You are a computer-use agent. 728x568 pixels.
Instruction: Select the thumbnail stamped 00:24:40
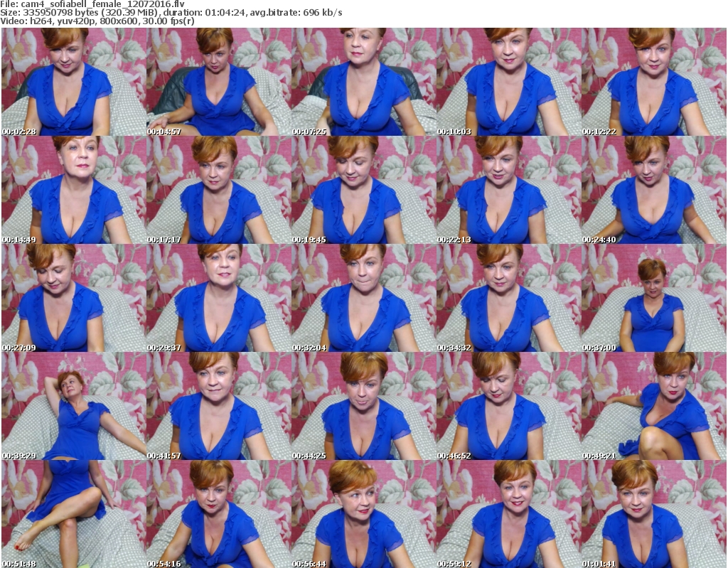click(x=654, y=190)
